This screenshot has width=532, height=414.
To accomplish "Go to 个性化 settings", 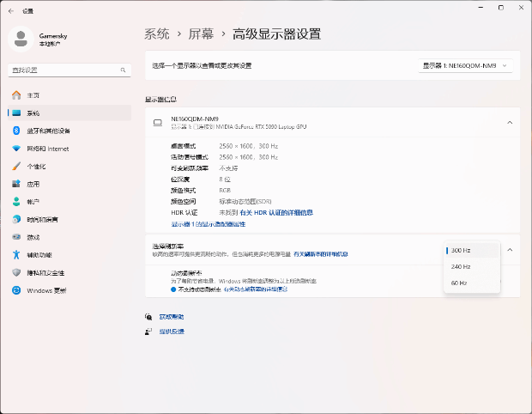I will 70,166.
